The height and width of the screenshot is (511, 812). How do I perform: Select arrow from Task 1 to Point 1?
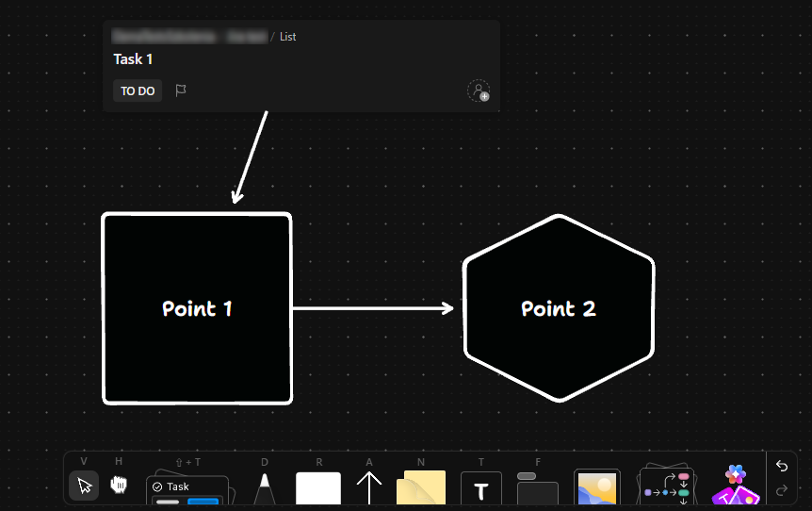(251, 157)
